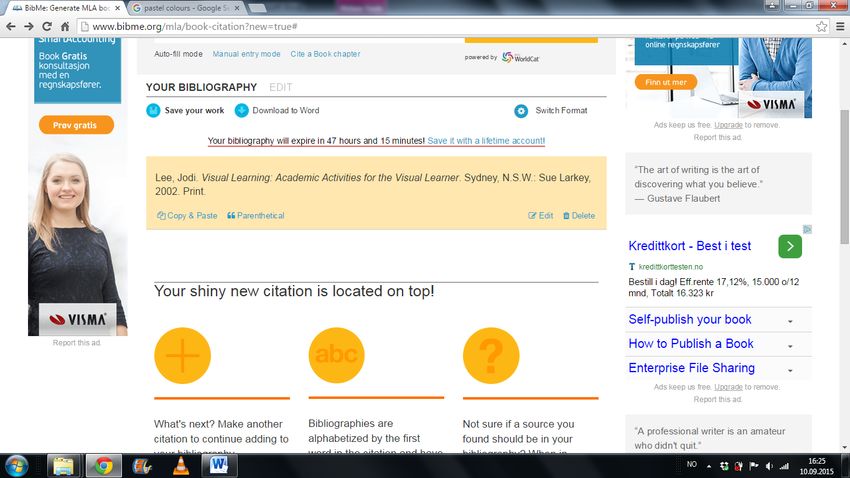
Task: Switch to Manual entry mode
Action: pos(247,54)
